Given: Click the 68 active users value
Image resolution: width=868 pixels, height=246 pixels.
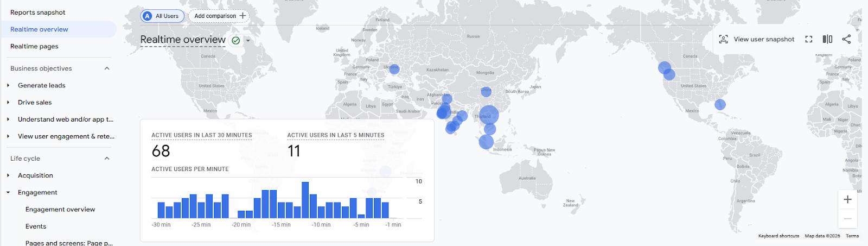Looking at the screenshot, I should tap(161, 151).
